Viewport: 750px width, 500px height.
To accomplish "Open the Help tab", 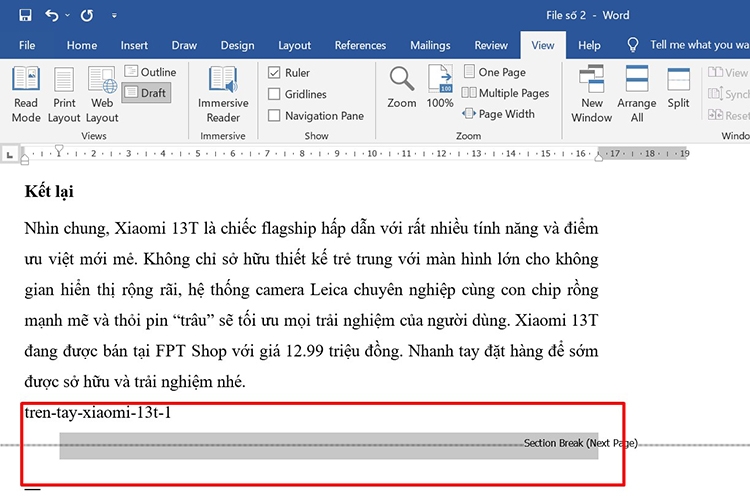I will 589,45.
